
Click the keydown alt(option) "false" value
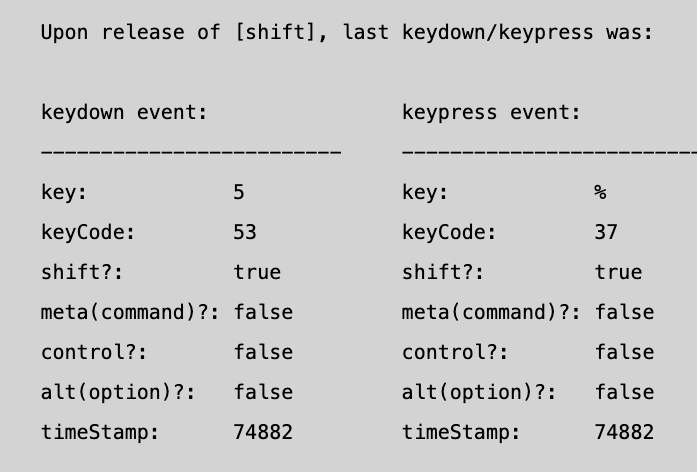point(263,392)
